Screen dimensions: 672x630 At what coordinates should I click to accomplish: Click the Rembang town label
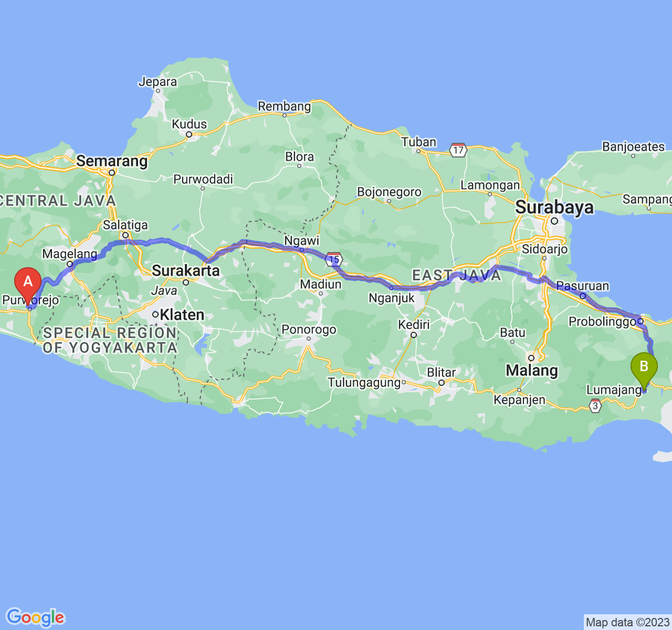285,107
